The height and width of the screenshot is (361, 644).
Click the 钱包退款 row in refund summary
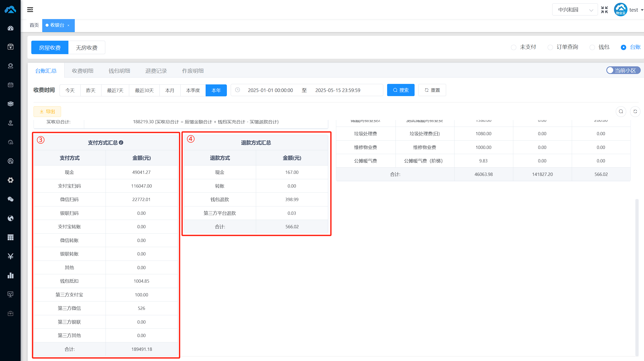256,199
